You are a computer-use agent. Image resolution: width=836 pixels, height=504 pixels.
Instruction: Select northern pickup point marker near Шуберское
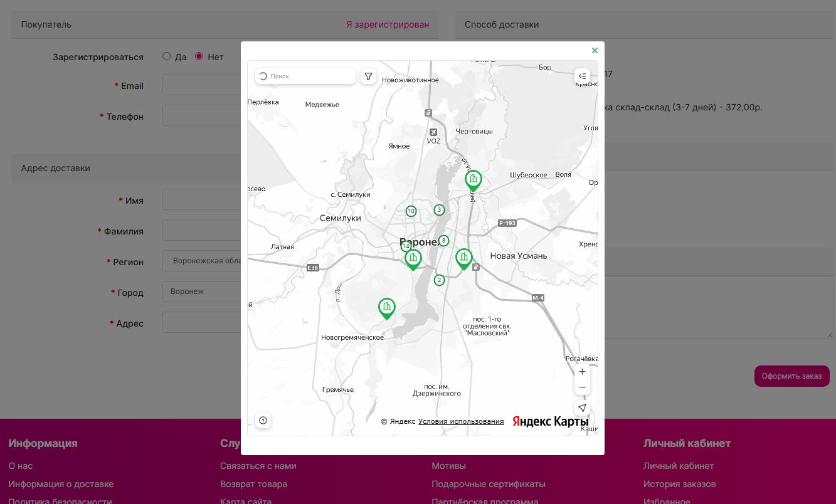pyautogui.click(x=474, y=180)
